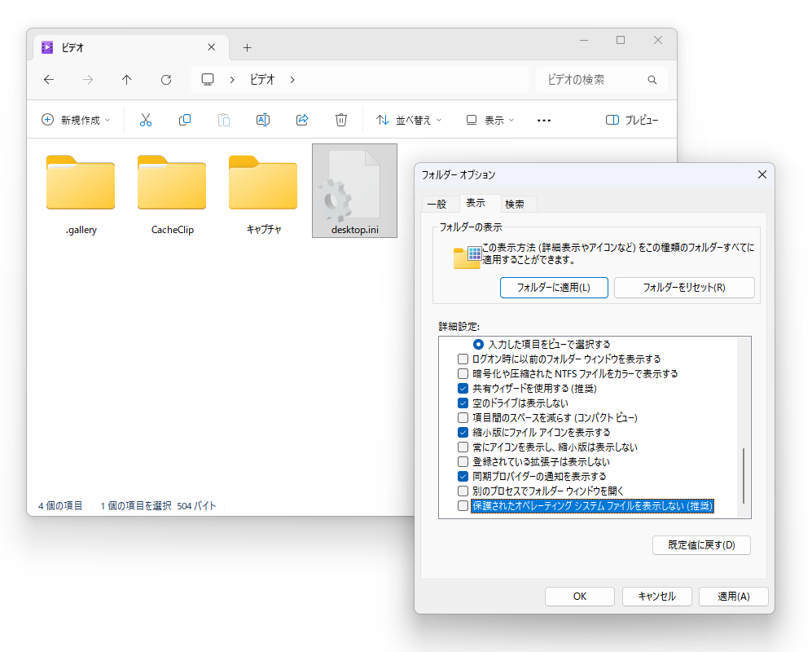Uncheck 同期プロバイダーの通知を表示する
This screenshot has width=812, height=652.
[463, 476]
